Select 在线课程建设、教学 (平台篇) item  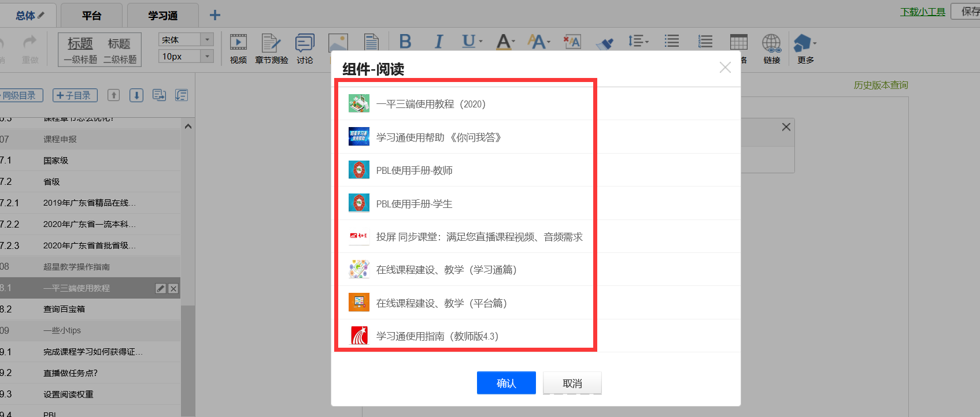pyautogui.click(x=536, y=303)
